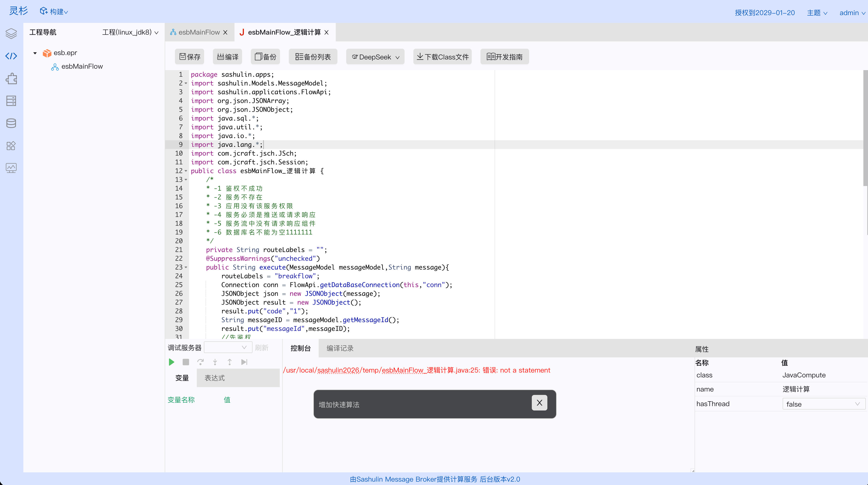The image size is (868, 485).
Task: Click the run-to-end debug icon
Action: (x=244, y=362)
